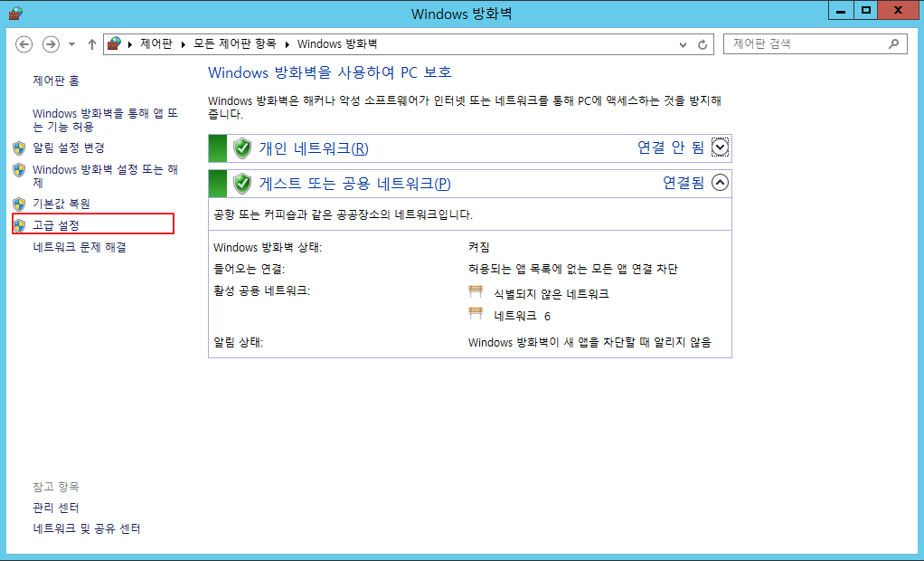Minimize the Windows 방화벽 window
The width and height of the screenshot is (924, 561).
click(x=841, y=10)
